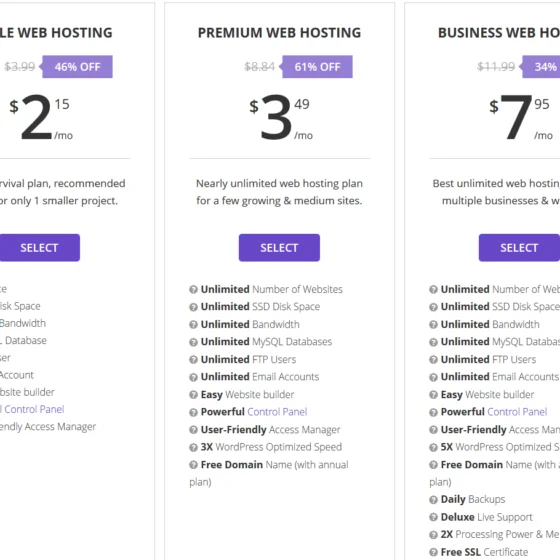The image size is (560, 560).
Task: Click help icon beside Premium Unlimited MySQL Databases
Action: (193, 342)
